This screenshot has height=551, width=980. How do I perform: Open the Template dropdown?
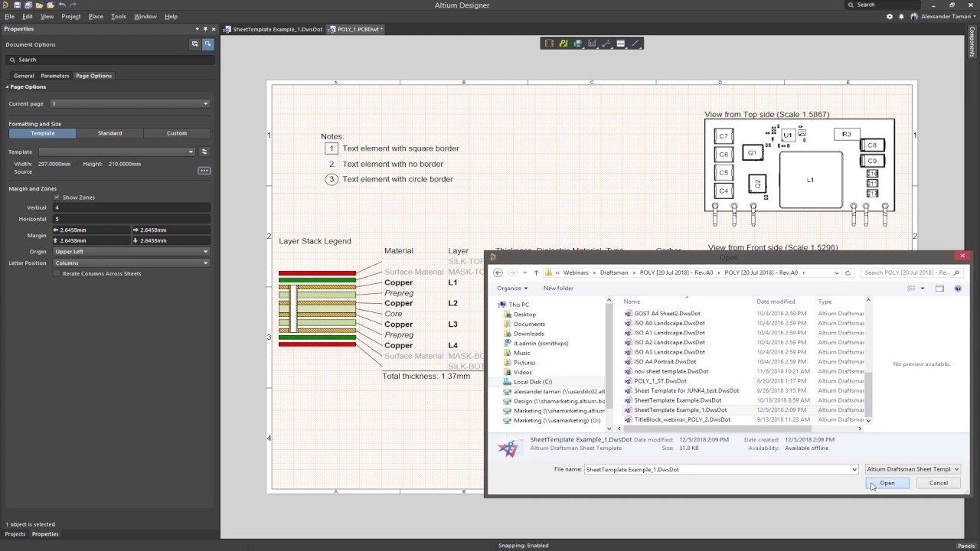pos(118,152)
